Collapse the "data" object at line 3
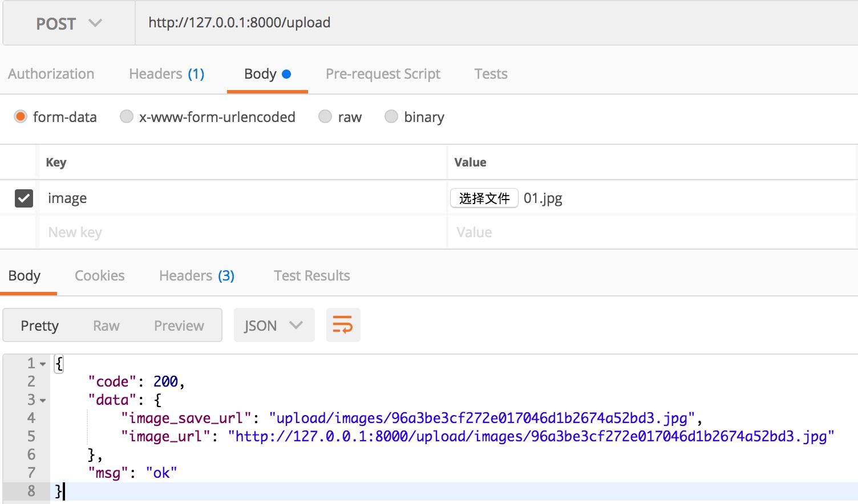Viewport: 858px width, 504px height. 43,400
